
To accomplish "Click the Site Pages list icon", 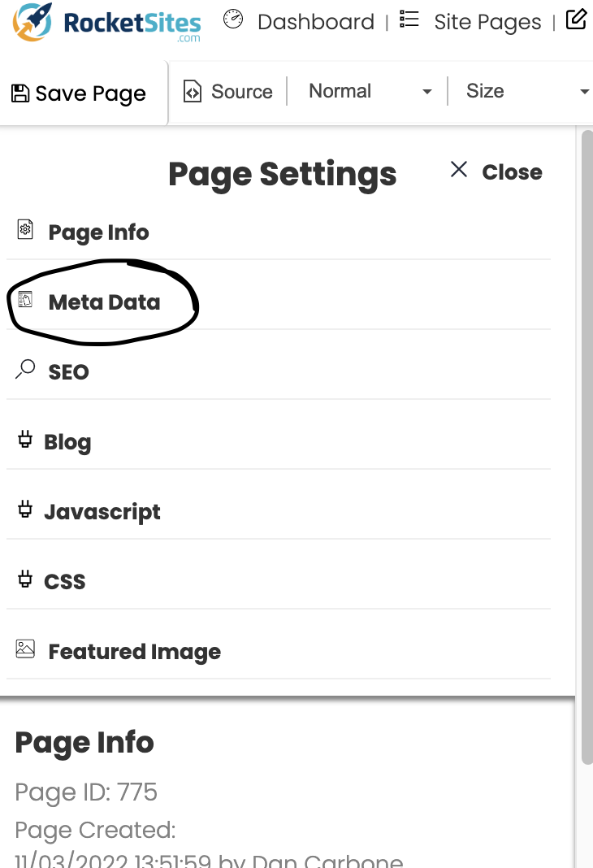I will click(409, 20).
